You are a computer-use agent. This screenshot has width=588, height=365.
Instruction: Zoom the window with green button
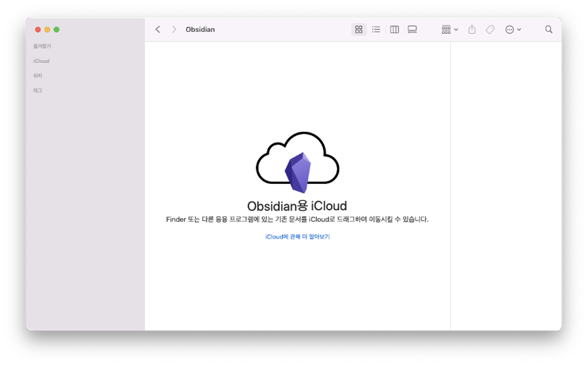click(x=57, y=30)
